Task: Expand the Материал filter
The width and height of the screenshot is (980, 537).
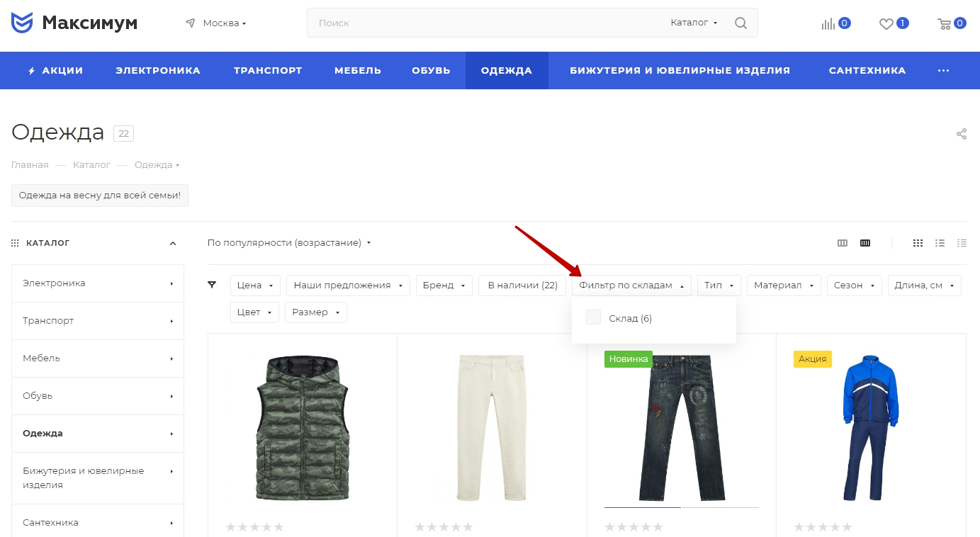Action: pos(784,285)
